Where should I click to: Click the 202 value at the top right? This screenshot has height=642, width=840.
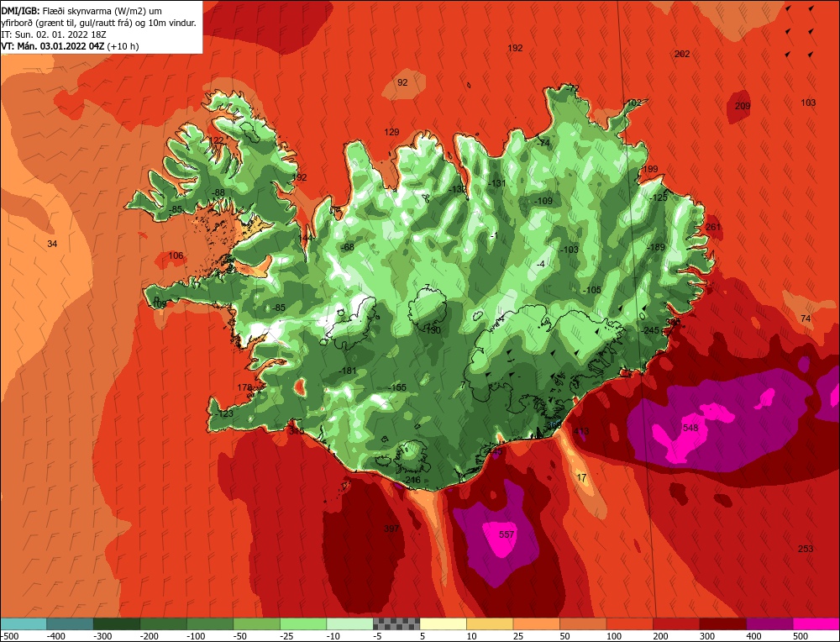pyautogui.click(x=682, y=54)
